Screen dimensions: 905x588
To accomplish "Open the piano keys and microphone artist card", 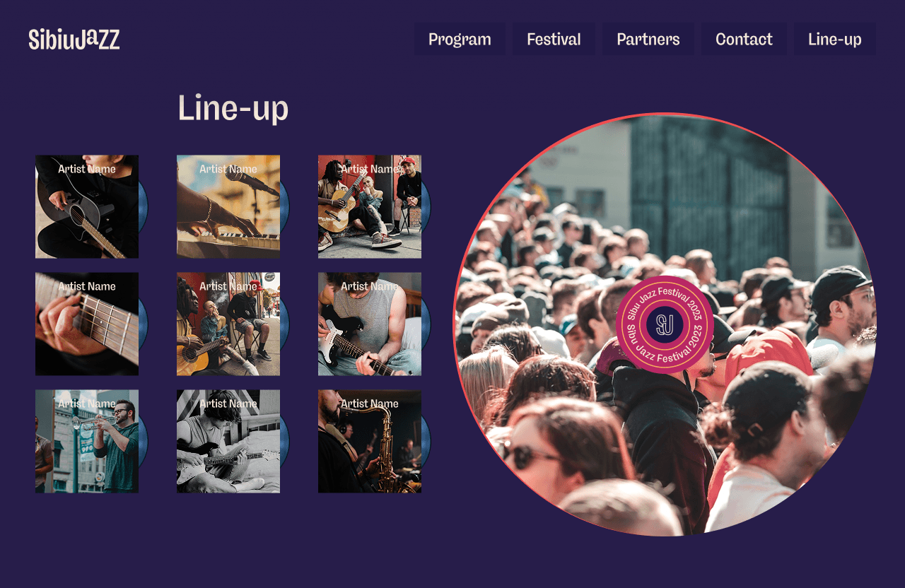I will pyautogui.click(x=228, y=206).
